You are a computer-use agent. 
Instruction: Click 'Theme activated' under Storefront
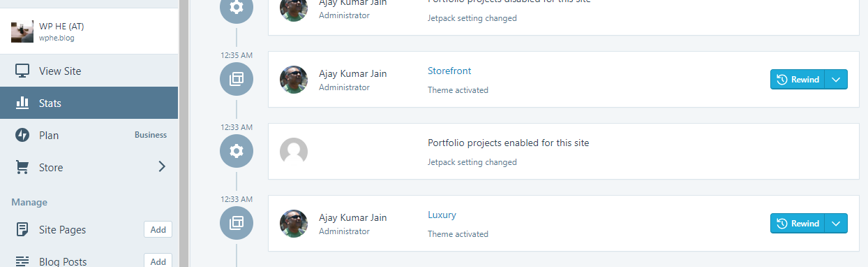(458, 90)
